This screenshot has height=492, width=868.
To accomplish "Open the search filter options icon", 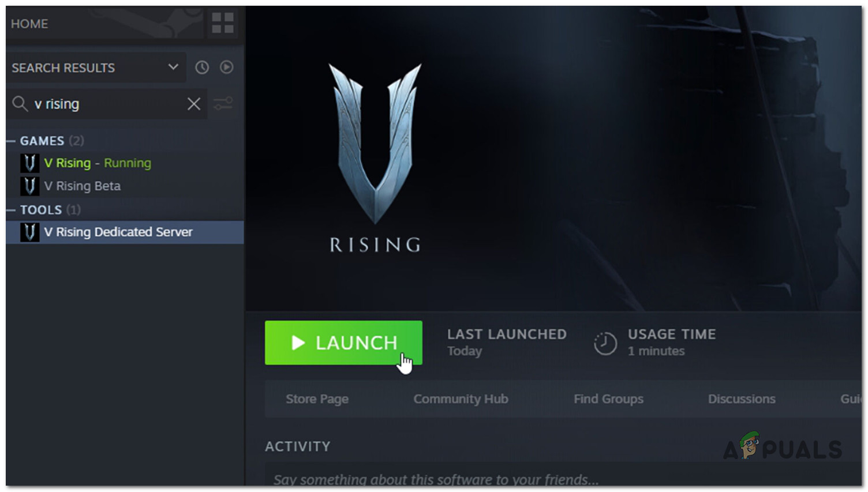I will click(223, 104).
